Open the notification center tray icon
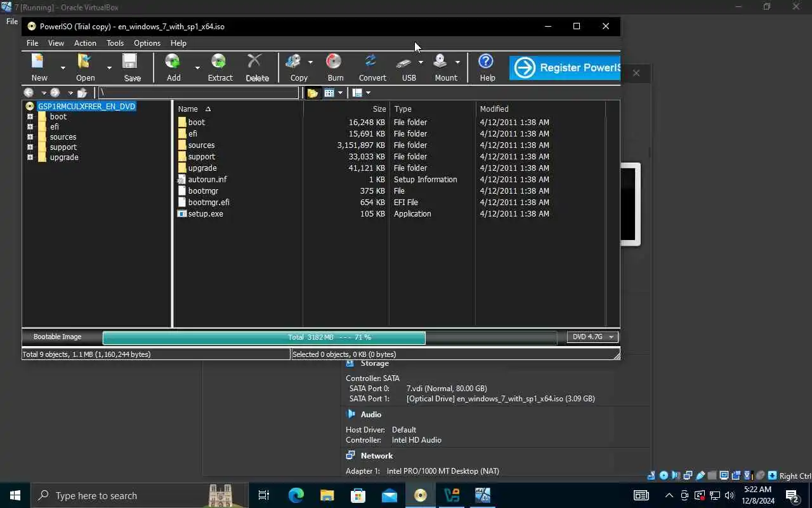 click(x=792, y=495)
